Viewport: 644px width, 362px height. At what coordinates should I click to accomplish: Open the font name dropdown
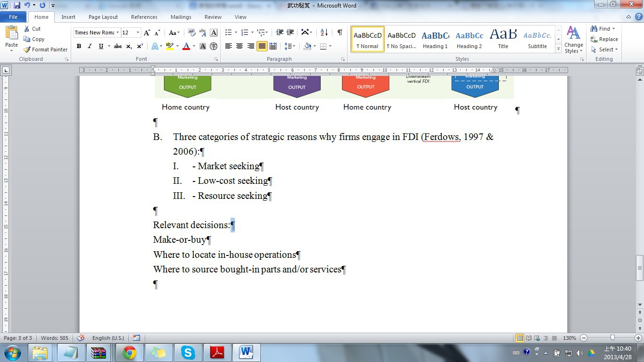point(117,33)
